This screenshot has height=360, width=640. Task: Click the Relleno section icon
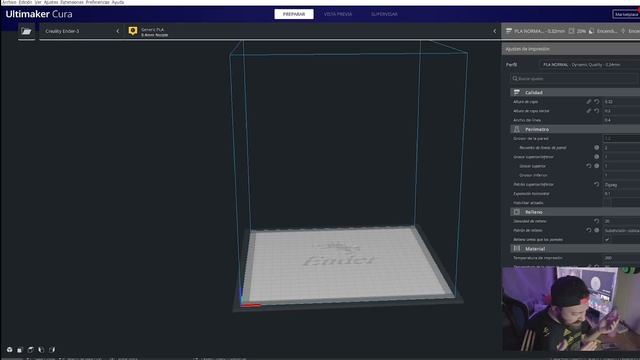click(517, 212)
